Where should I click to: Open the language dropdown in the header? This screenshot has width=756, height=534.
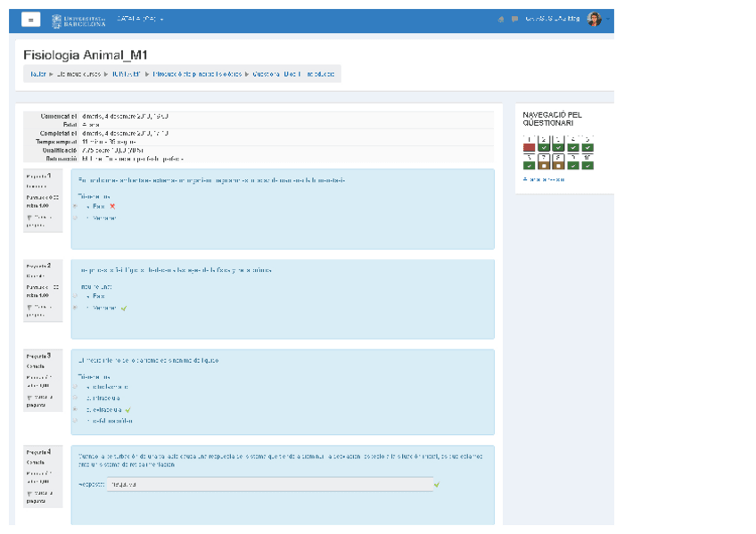[x=141, y=20]
